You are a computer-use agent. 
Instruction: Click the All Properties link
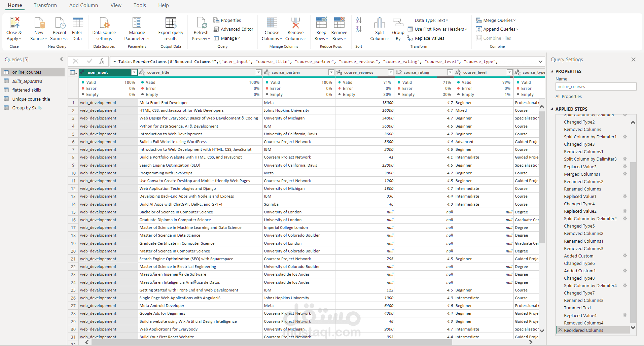(x=568, y=97)
